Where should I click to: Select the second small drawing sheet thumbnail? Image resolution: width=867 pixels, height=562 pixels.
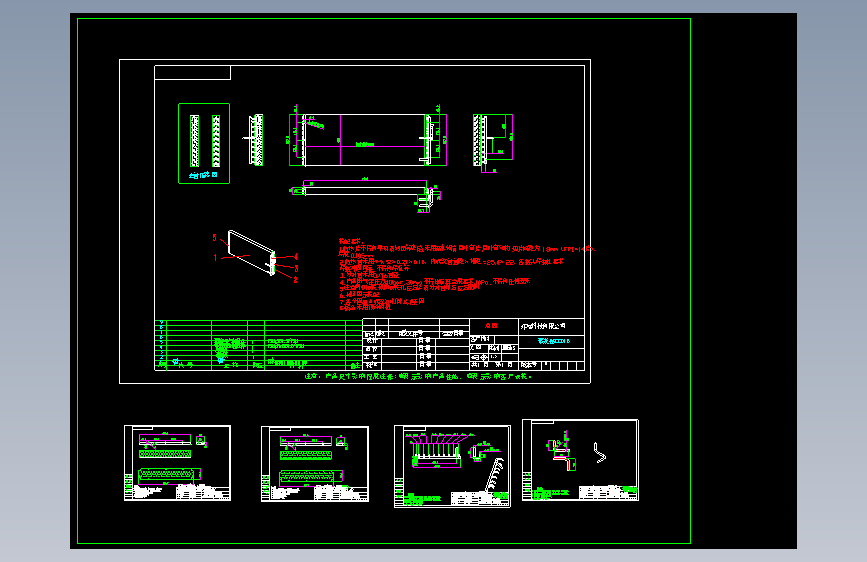click(315, 464)
